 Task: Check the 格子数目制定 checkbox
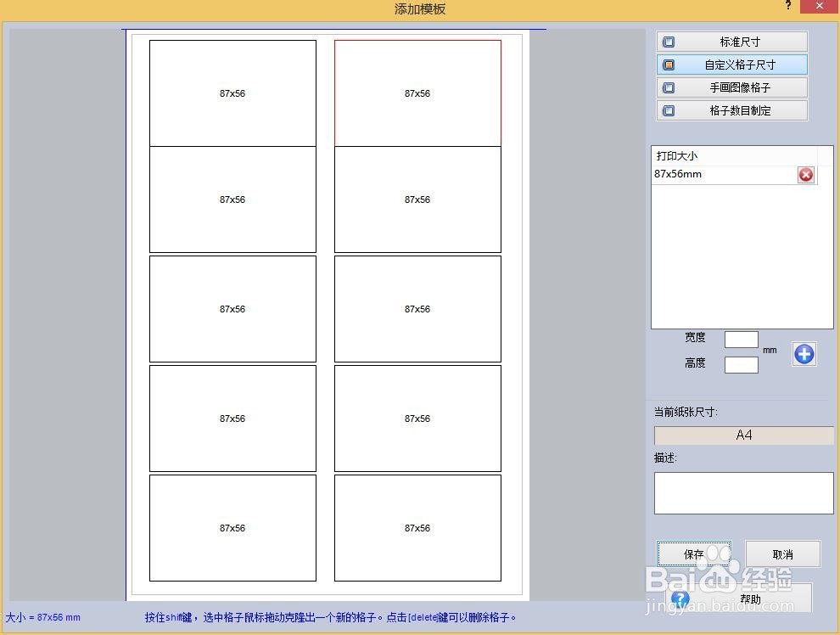coord(667,110)
